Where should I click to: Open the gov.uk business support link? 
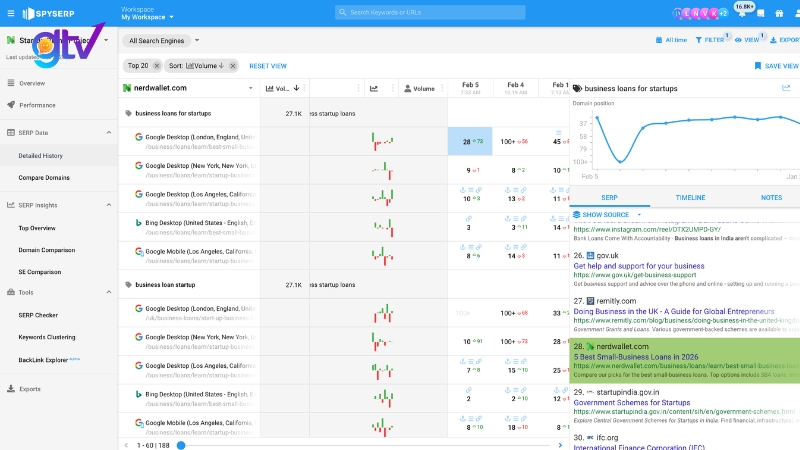tap(634, 267)
